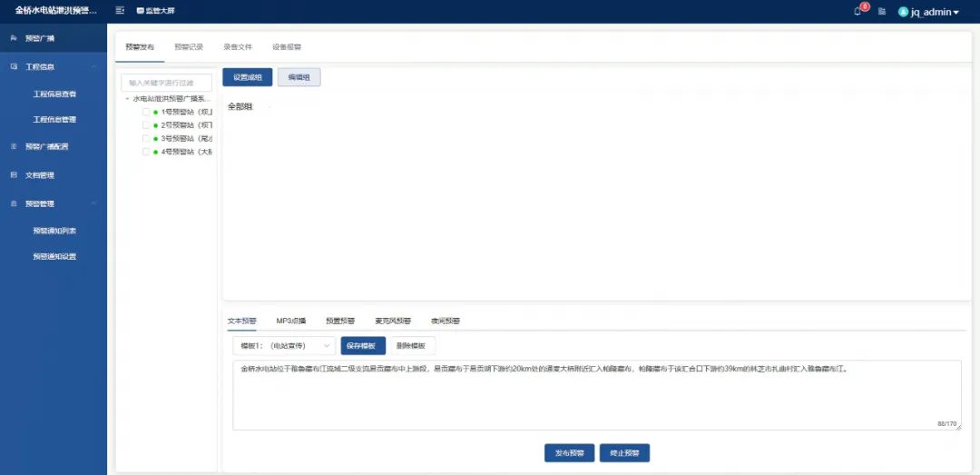Screen dimensions: 980x475
Task: Collapse the 水电站泄洪预警广播系统 tree node
Action: [x=127, y=98]
